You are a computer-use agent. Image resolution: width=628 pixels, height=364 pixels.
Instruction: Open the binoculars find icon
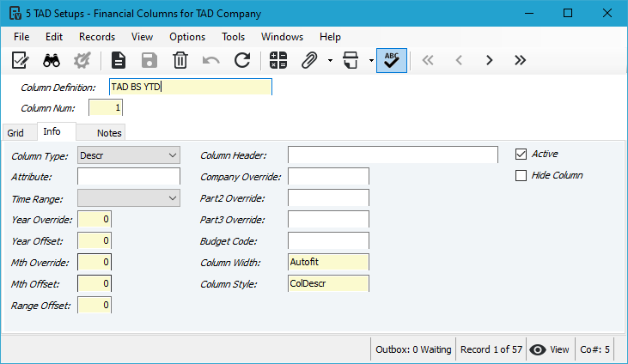[x=52, y=60]
